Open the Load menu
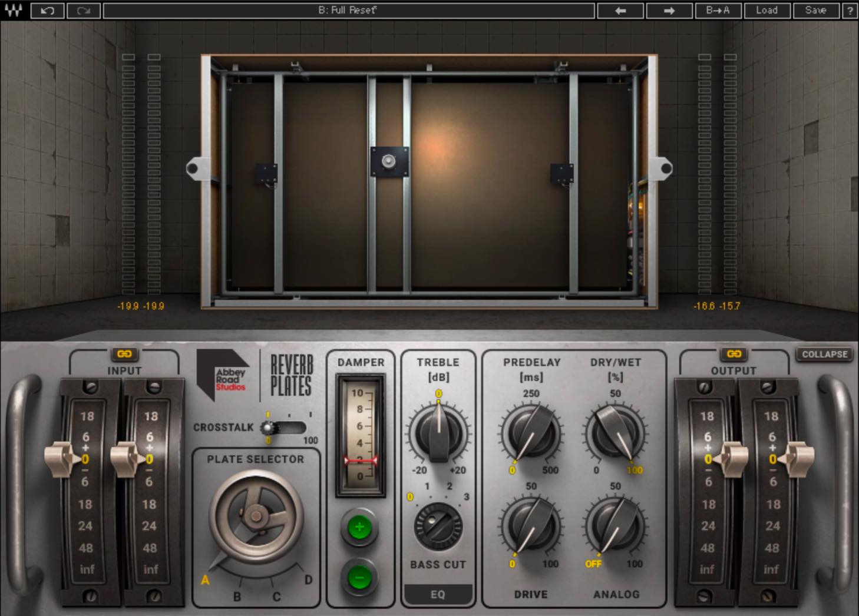 767,11
